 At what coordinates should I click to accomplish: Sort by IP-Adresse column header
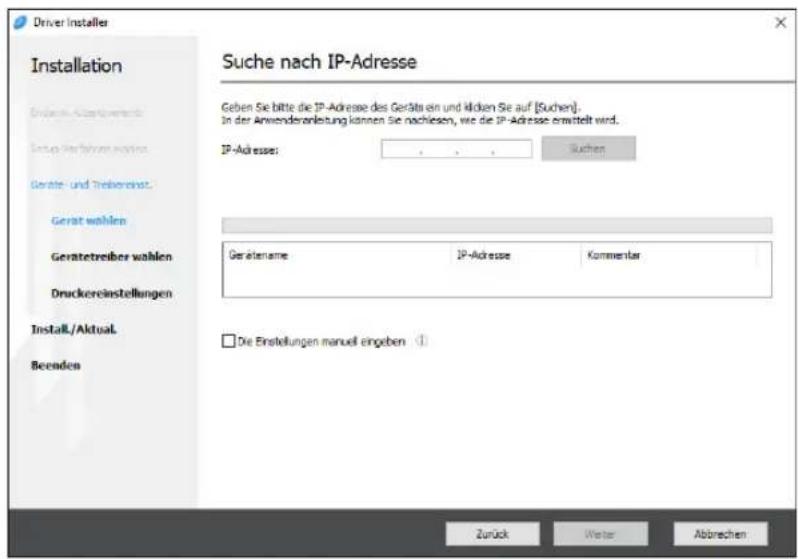pyautogui.click(x=516, y=255)
